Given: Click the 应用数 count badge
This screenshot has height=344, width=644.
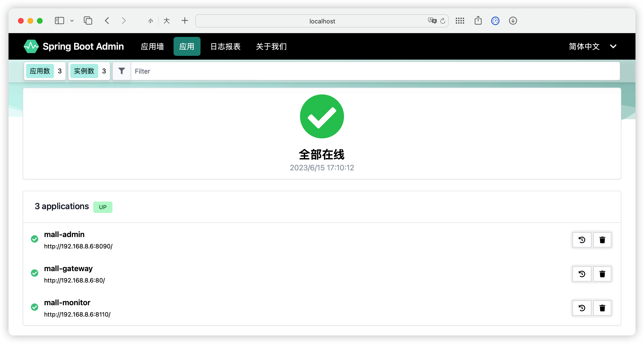Looking at the screenshot, I should pyautogui.click(x=45, y=71).
